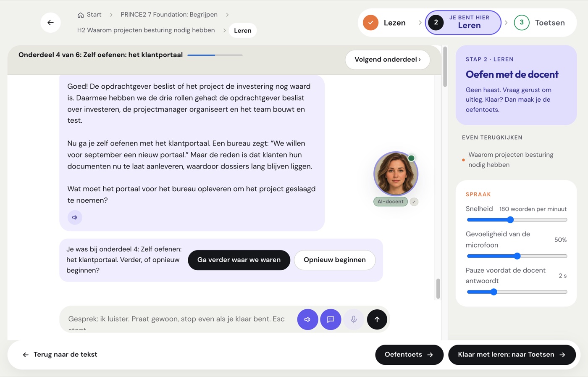Click the chevron before the Toetsen step
The image size is (588, 377).
click(x=506, y=23)
